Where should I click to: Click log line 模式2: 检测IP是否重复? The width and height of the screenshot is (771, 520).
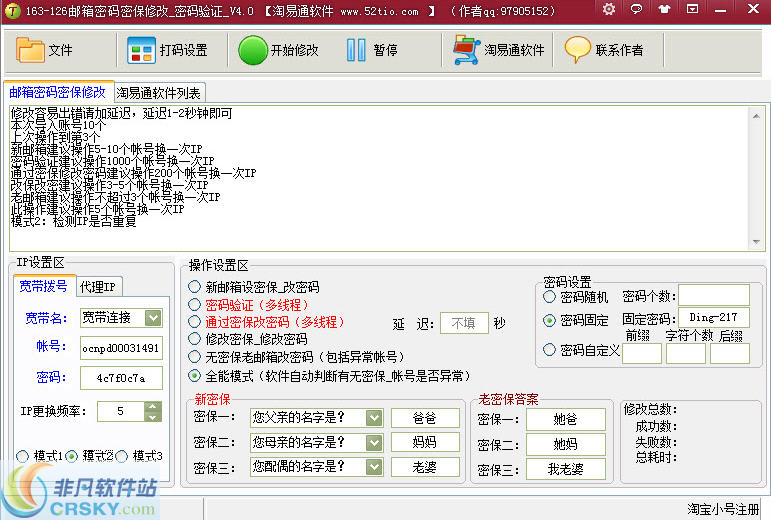tap(74, 222)
